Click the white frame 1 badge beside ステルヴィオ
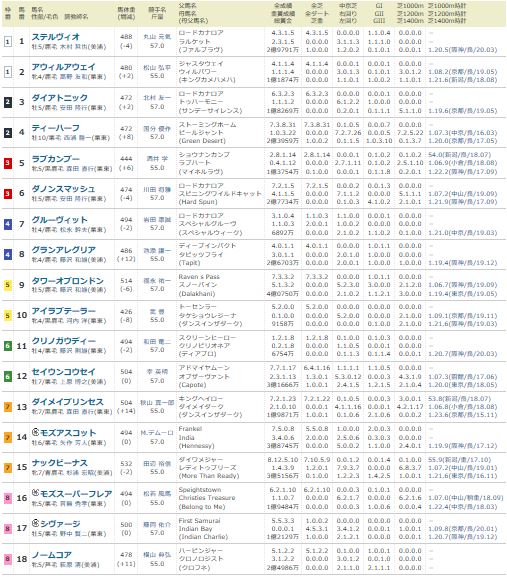Screen dimensions: 507x577 tap(7, 42)
